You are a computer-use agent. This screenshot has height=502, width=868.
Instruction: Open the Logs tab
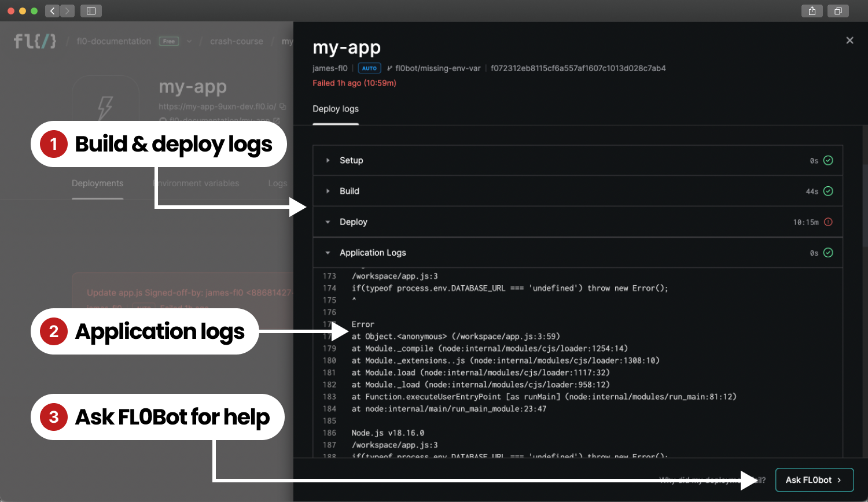pos(278,183)
